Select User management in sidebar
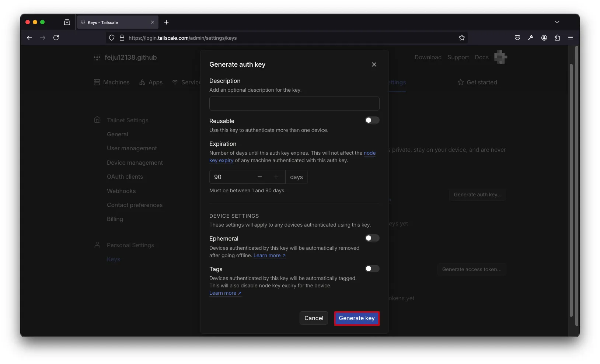The height and width of the screenshot is (364, 600). [132, 148]
